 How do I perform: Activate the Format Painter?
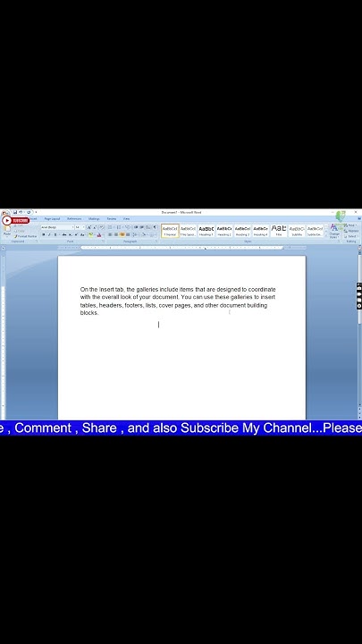tap(25, 236)
